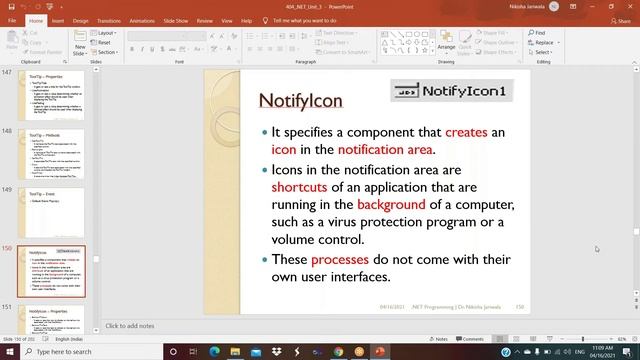The width and height of the screenshot is (640, 360).
Task: Click Replace in Editing group
Action: pyautogui.click(x=544, y=42)
